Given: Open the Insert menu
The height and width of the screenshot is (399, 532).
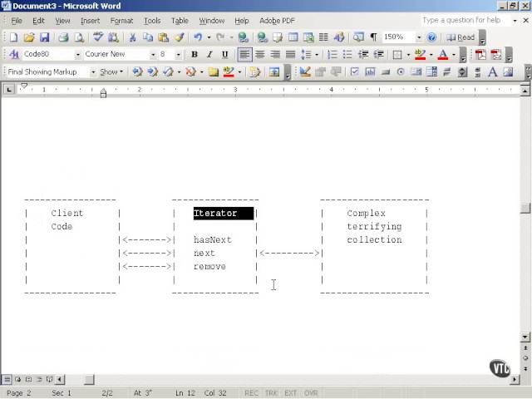Looking at the screenshot, I should coord(90,21).
